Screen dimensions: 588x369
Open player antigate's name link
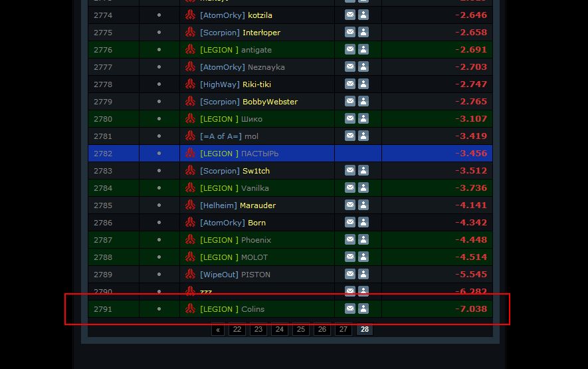pos(256,50)
